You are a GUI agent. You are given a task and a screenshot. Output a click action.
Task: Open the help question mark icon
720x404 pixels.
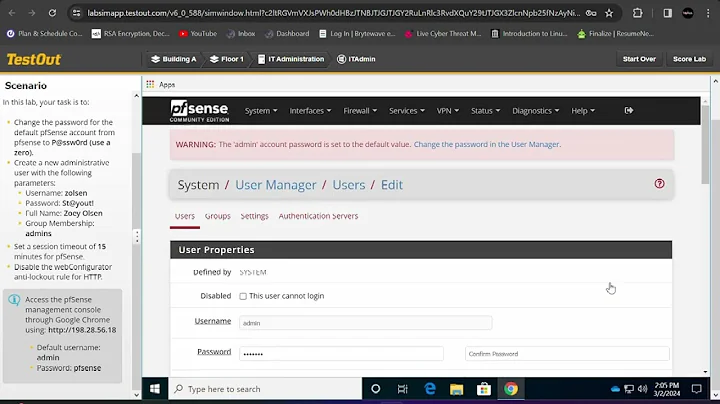pyautogui.click(x=659, y=184)
